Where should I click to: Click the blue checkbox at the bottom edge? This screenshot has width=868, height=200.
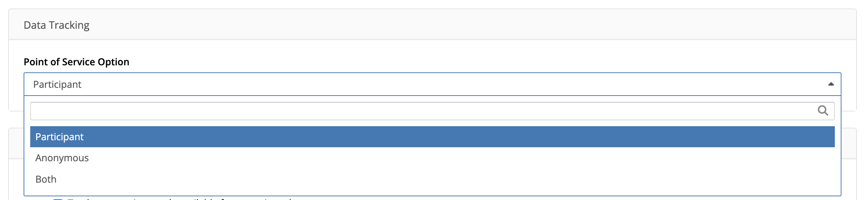point(58,199)
